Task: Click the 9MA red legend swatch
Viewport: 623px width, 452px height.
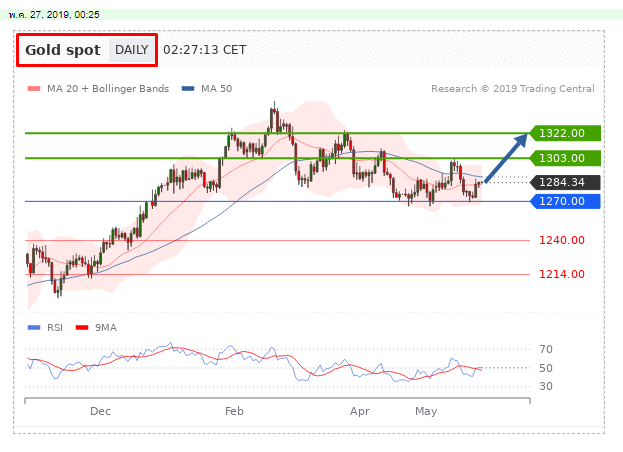Action: 82,328
